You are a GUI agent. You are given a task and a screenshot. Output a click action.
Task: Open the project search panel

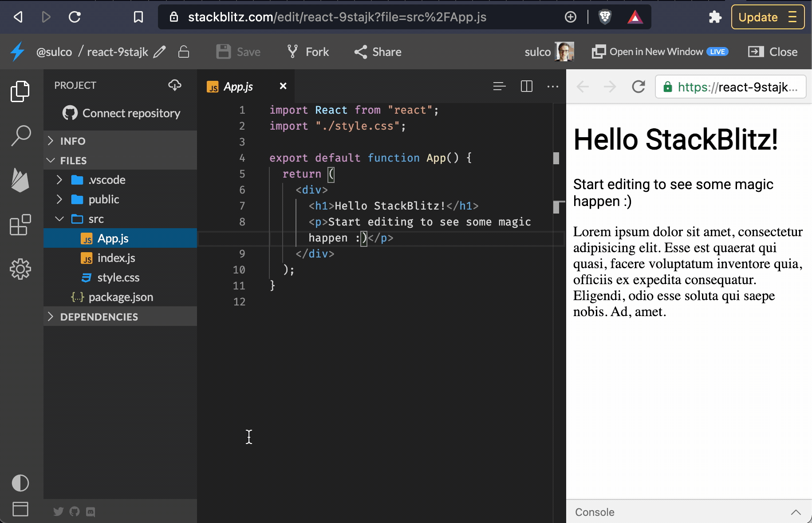click(x=20, y=136)
